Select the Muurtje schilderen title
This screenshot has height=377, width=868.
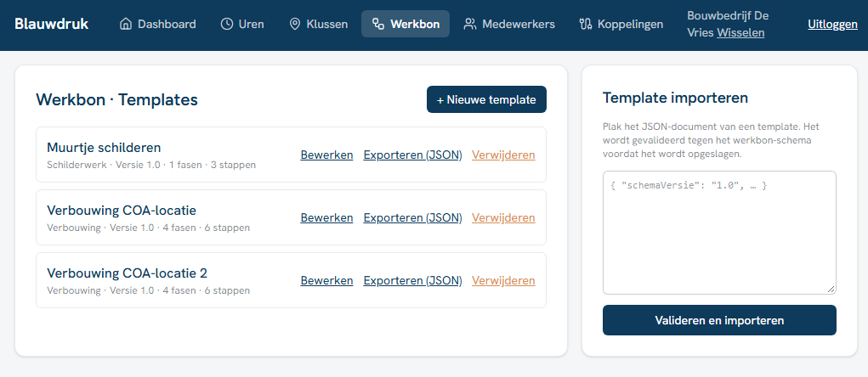104,148
